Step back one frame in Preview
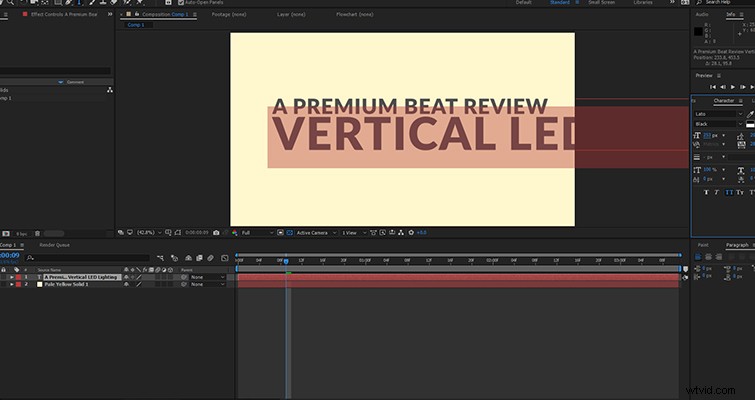 pos(723,87)
